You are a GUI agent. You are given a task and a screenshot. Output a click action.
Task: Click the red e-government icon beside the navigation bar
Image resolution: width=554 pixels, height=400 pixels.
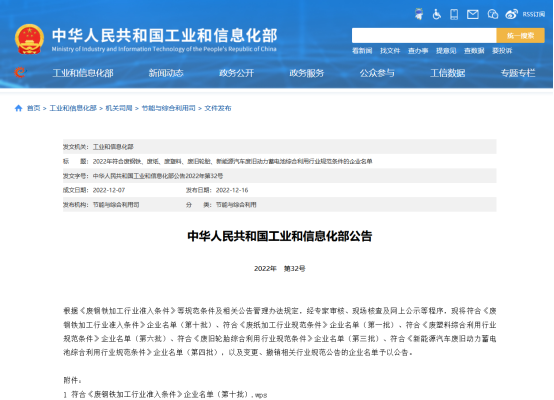coord(20,72)
